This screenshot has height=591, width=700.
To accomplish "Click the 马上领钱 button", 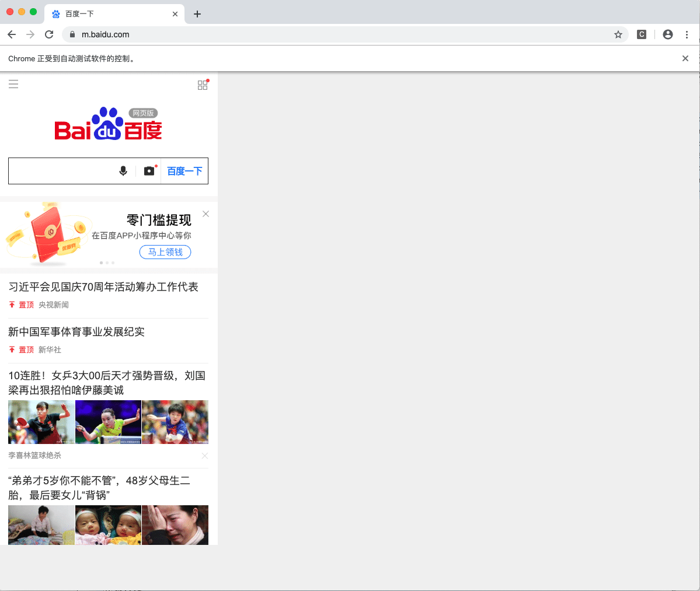I will click(x=165, y=252).
